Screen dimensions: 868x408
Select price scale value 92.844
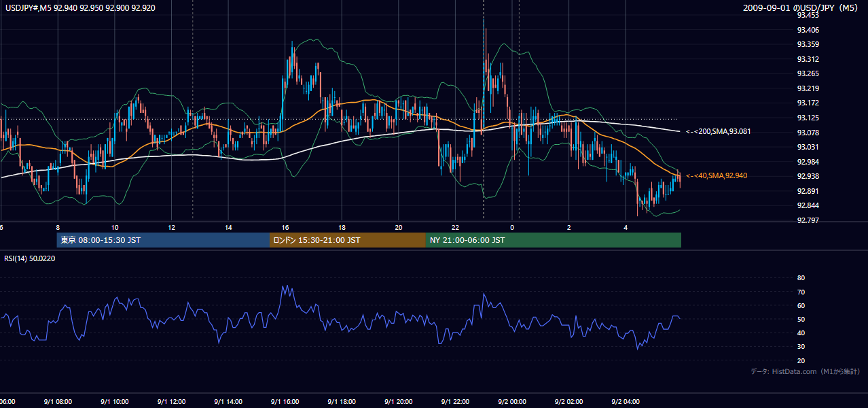point(808,205)
